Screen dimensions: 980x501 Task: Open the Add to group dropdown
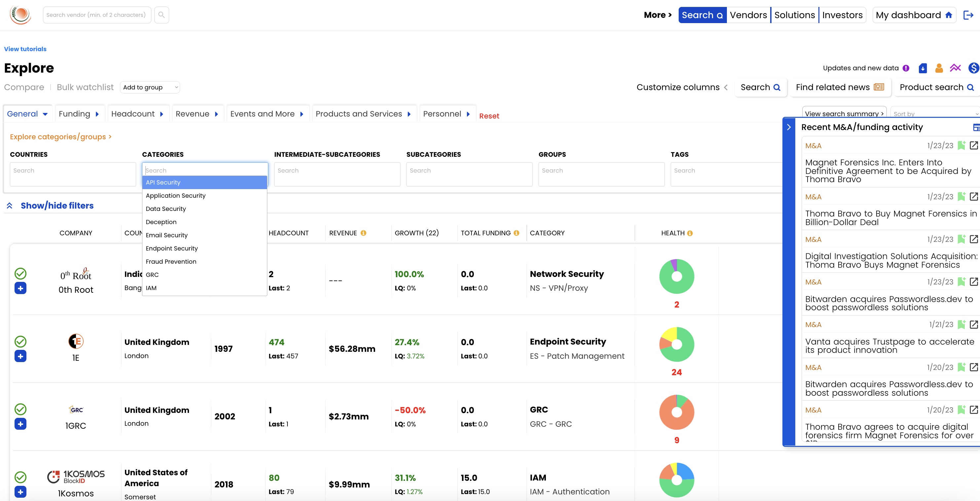coord(150,87)
